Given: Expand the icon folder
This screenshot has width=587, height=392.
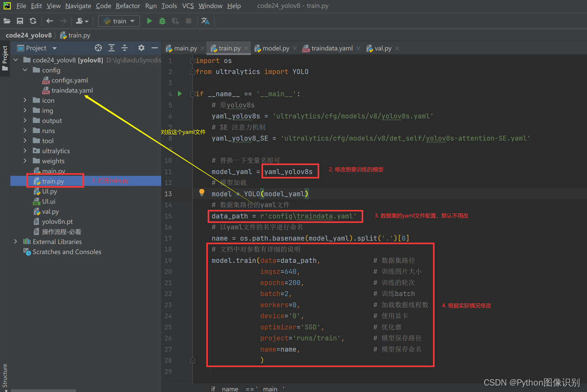Looking at the screenshot, I should [25, 100].
